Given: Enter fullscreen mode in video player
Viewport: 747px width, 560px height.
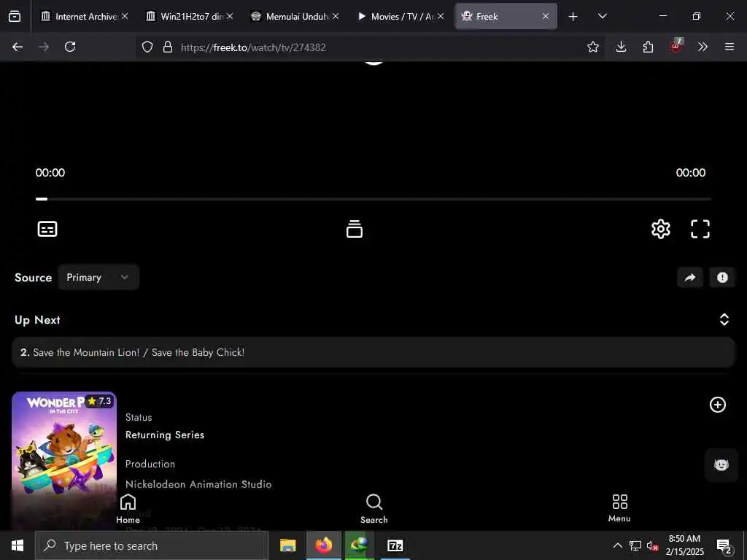Looking at the screenshot, I should pos(700,229).
